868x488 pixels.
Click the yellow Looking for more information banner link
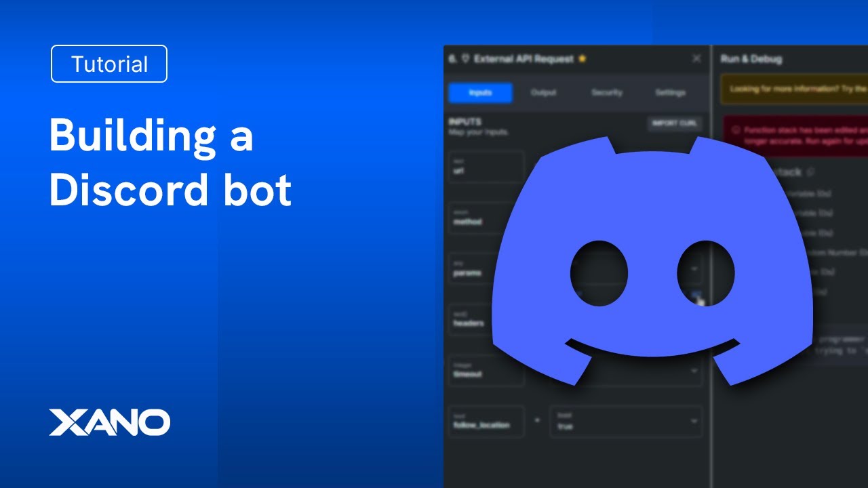click(x=793, y=89)
